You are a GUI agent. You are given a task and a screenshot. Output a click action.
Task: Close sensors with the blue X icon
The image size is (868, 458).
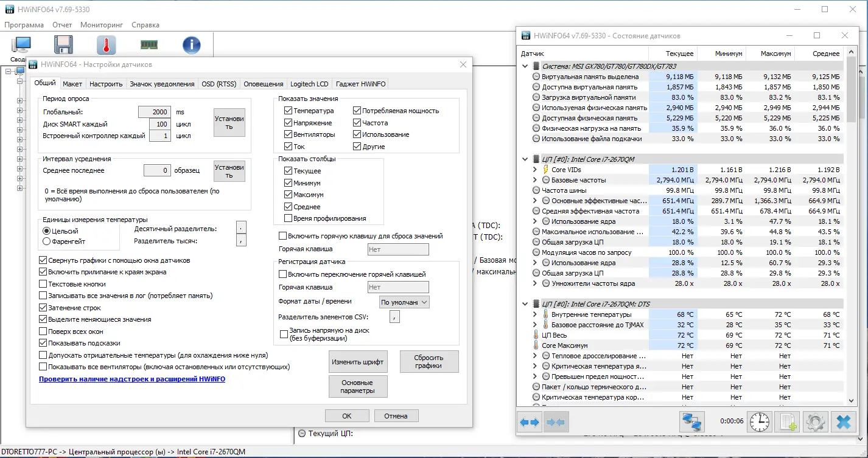[x=843, y=422]
